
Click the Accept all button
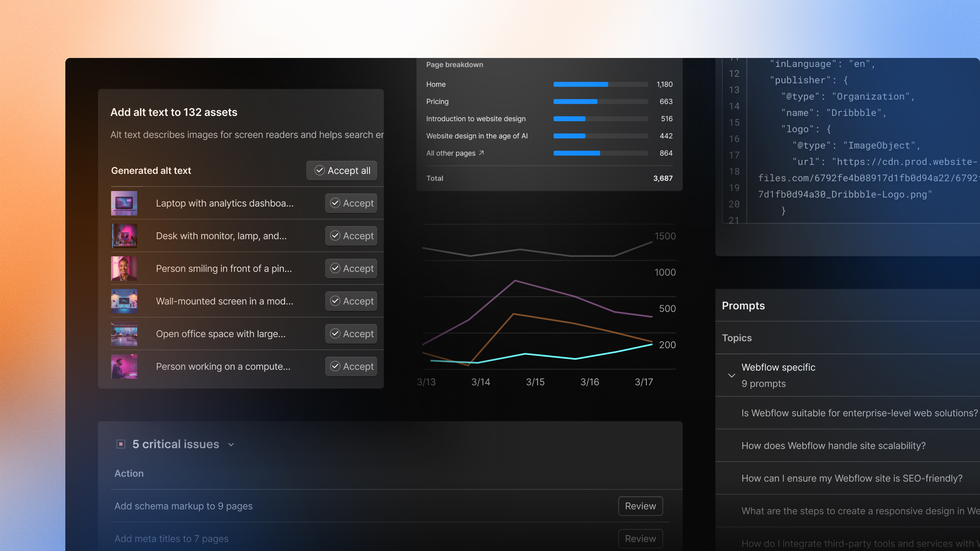click(341, 171)
